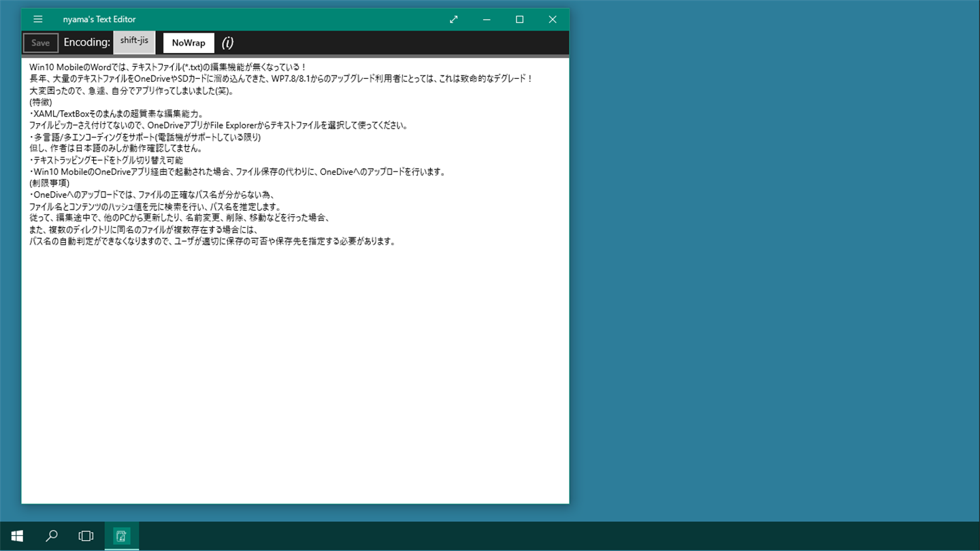Viewport: 980px width, 551px height.
Task: Open the hamburger navigation menu
Action: pyautogui.click(x=38, y=20)
